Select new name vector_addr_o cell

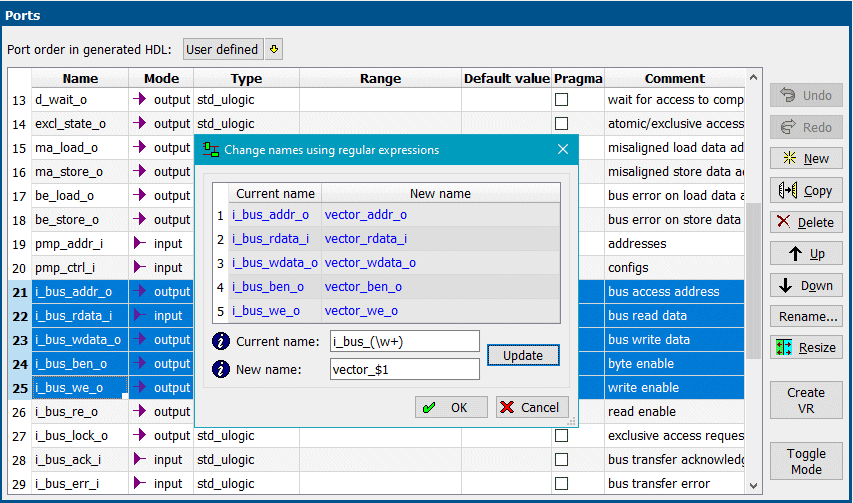[x=441, y=215]
